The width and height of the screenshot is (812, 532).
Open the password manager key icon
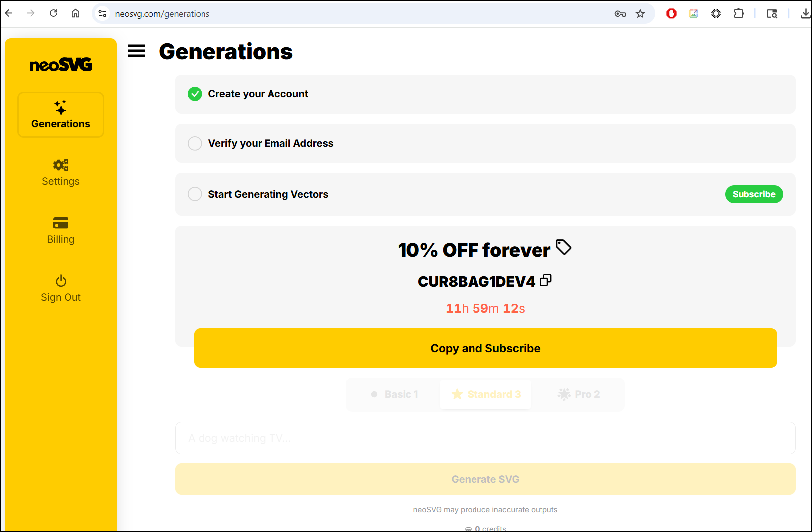[x=620, y=14]
